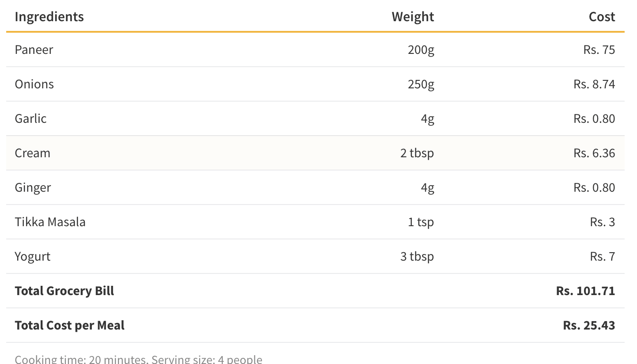Viewport: 637px width, 364px height.
Task: Click the Ginger ingredient cell
Action: coord(33,188)
